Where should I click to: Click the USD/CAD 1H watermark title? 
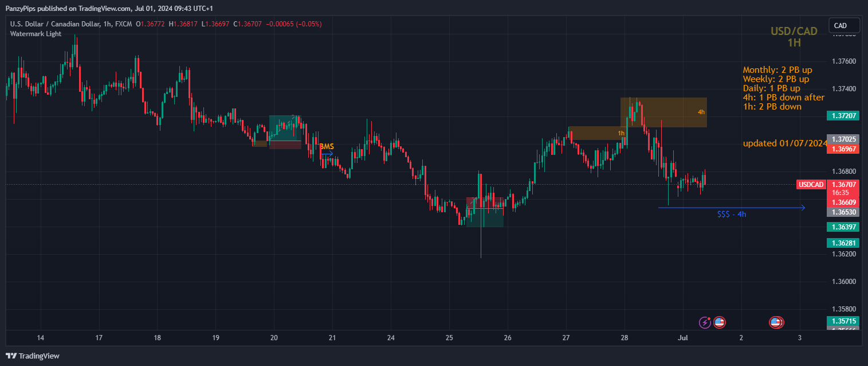click(794, 37)
